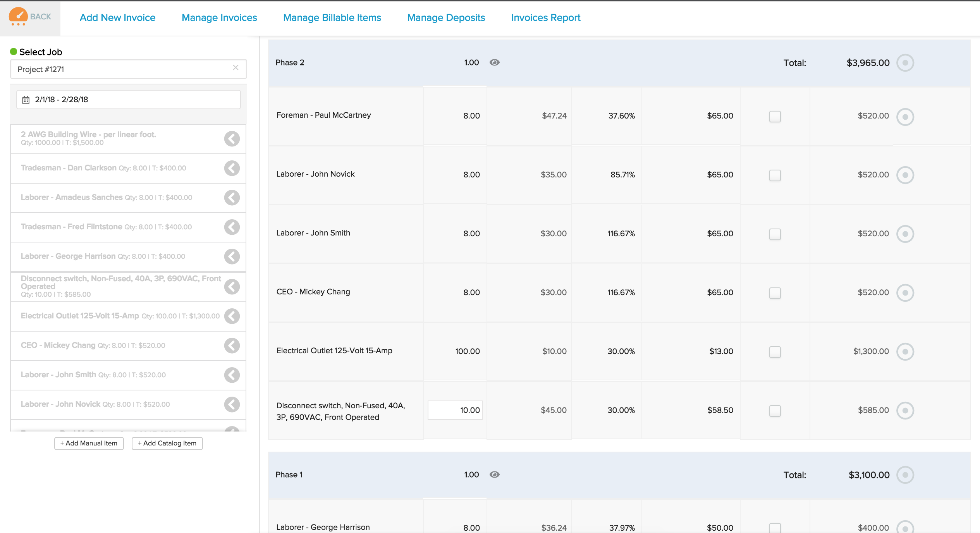Click the $58.50 price for Disconnect switch

click(720, 410)
